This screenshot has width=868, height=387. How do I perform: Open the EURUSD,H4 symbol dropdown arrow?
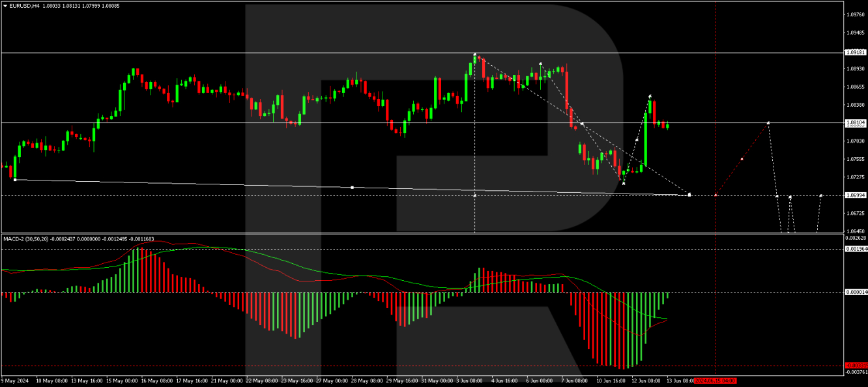(x=7, y=6)
